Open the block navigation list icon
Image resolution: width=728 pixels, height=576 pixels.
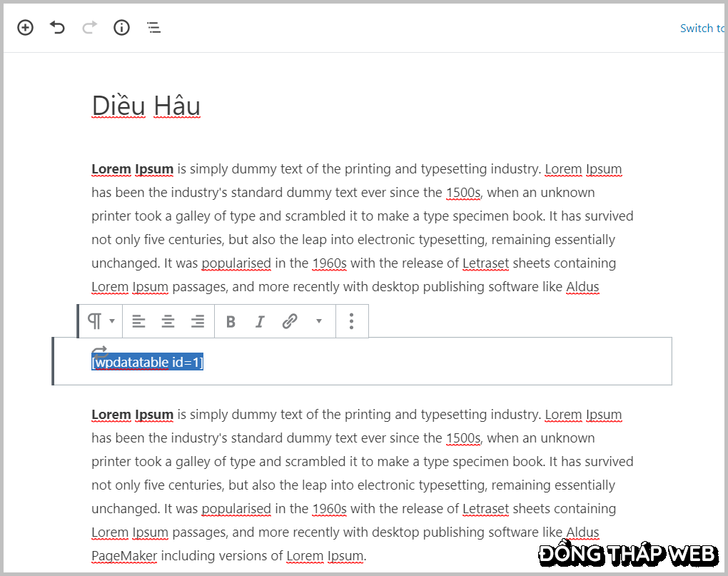153,28
